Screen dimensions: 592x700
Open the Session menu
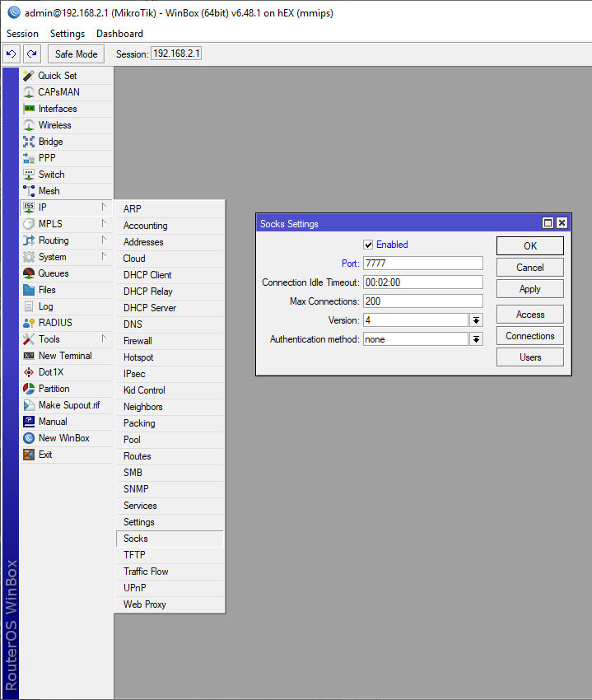(22, 34)
